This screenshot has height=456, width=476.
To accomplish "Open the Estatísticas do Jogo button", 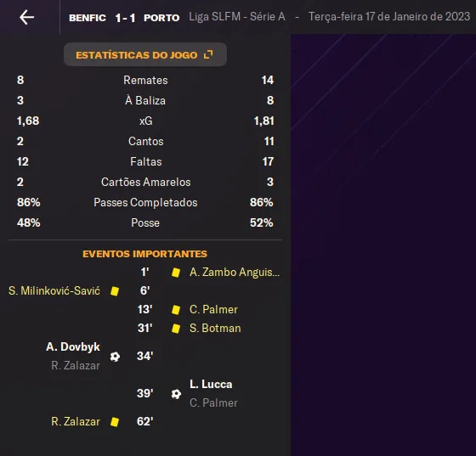I will tap(145, 54).
